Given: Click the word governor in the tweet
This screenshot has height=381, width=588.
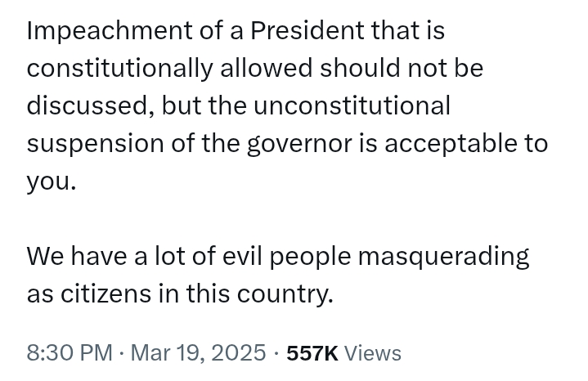Looking at the screenshot, I should coord(299,145).
